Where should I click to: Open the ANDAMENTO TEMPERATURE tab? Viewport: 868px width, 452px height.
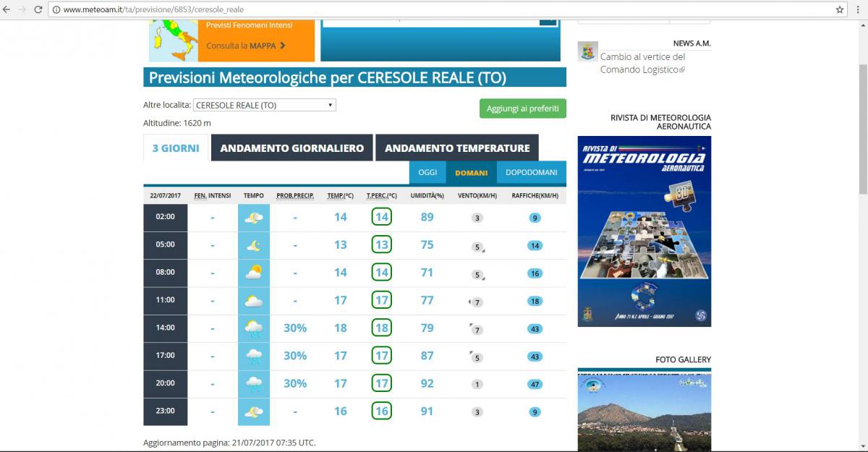(x=457, y=148)
